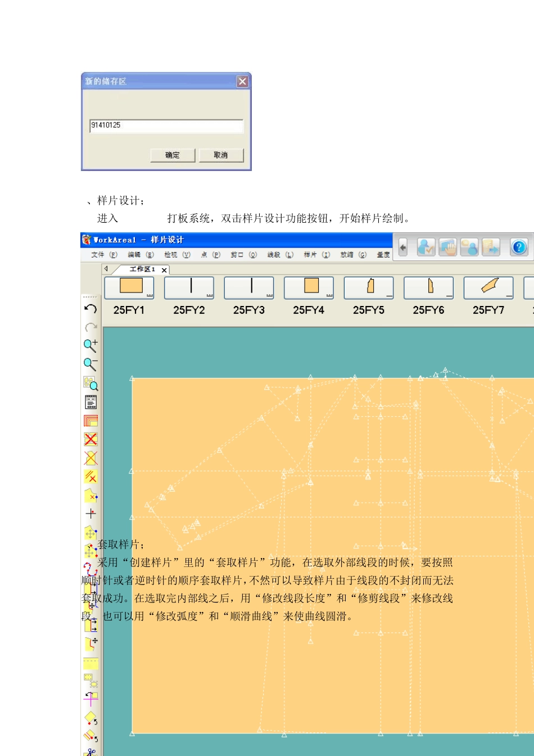Open the 文件 (F) menu
This screenshot has width=534, height=756.
[105, 255]
